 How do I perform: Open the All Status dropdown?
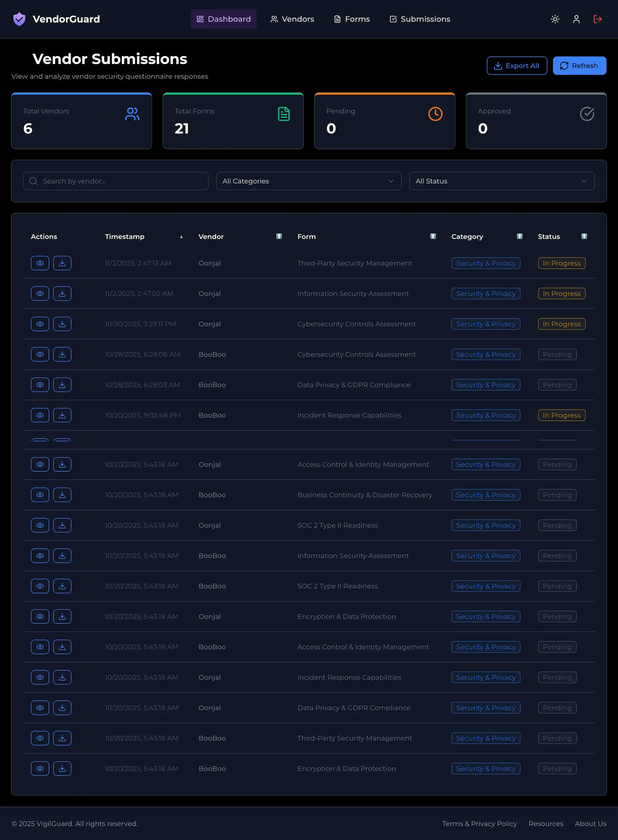pyautogui.click(x=502, y=181)
